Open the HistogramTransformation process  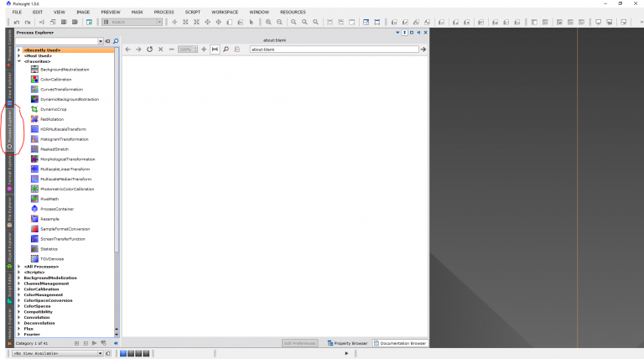[x=64, y=139]
